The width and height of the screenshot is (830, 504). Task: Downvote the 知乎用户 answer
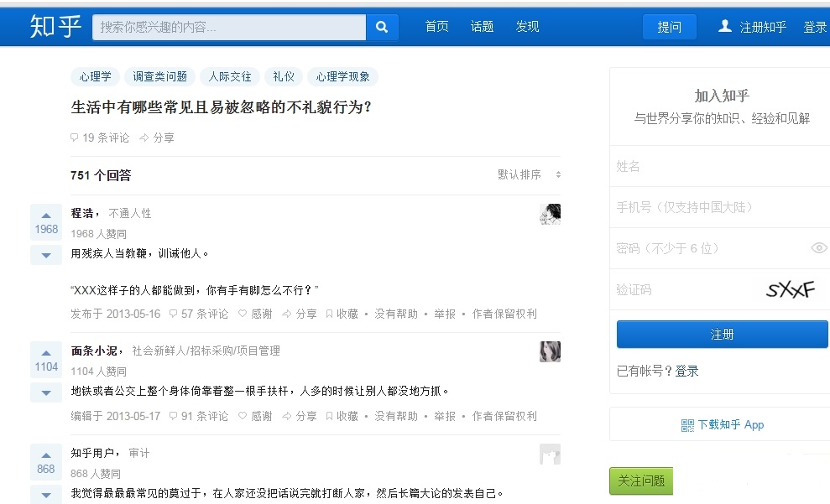[x=46, y=495]
